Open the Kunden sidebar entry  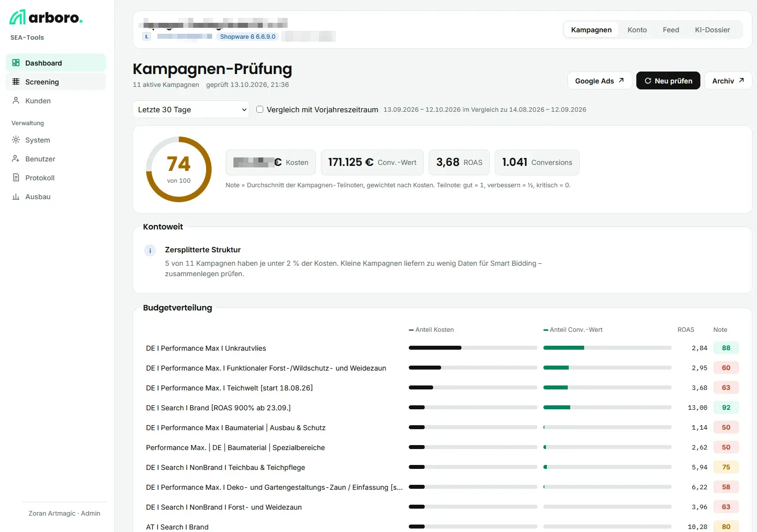pos(56,101)
